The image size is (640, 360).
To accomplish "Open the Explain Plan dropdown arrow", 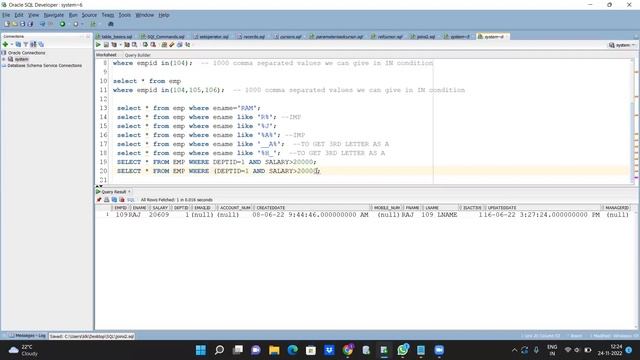I will click(x=120, y=44).
